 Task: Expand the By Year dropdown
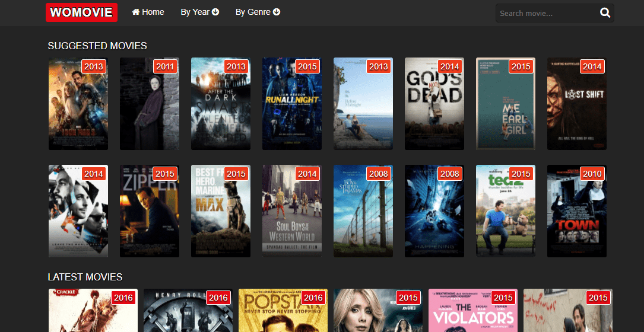click(x=200, y=12)
